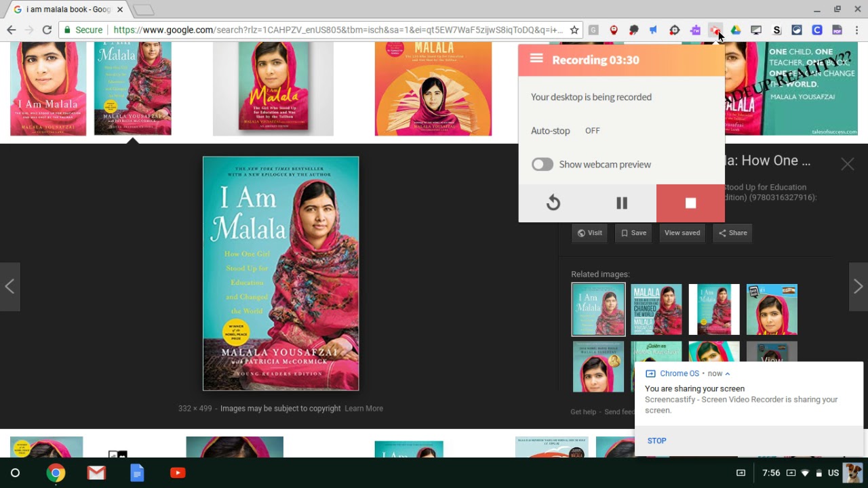
Task: Open the purple rw puzzle extension
Action: pos(695,30)
